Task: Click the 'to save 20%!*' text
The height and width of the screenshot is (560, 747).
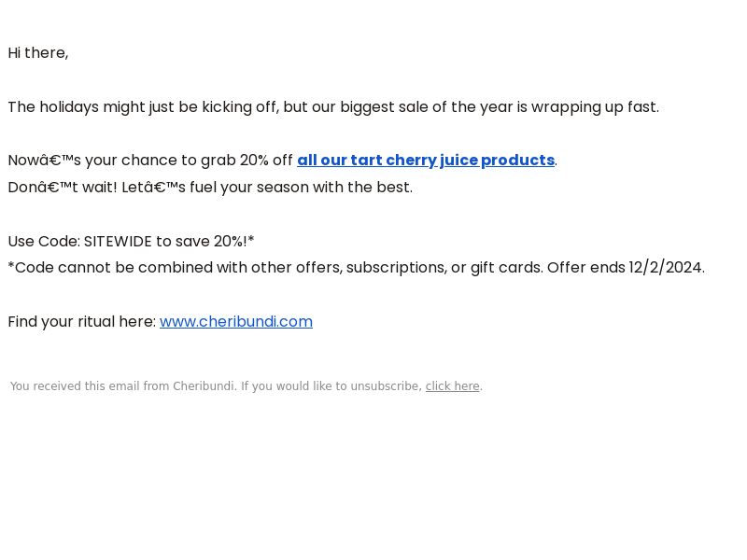Action: (x=204, y=242)
